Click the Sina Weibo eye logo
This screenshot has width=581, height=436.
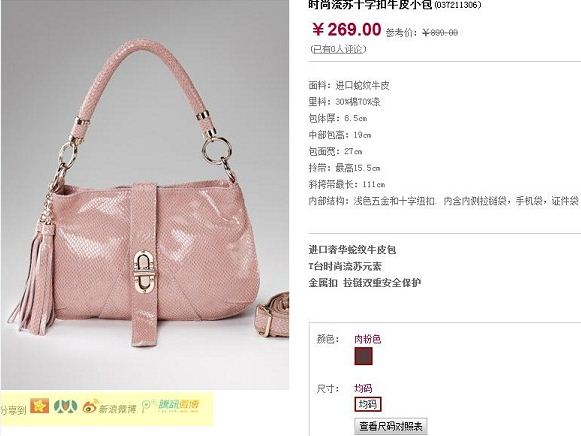[x=90, y=407]
